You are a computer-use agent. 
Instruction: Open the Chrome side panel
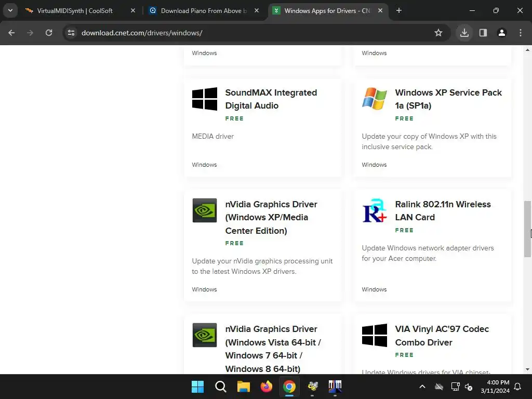[x=483, y=33]
